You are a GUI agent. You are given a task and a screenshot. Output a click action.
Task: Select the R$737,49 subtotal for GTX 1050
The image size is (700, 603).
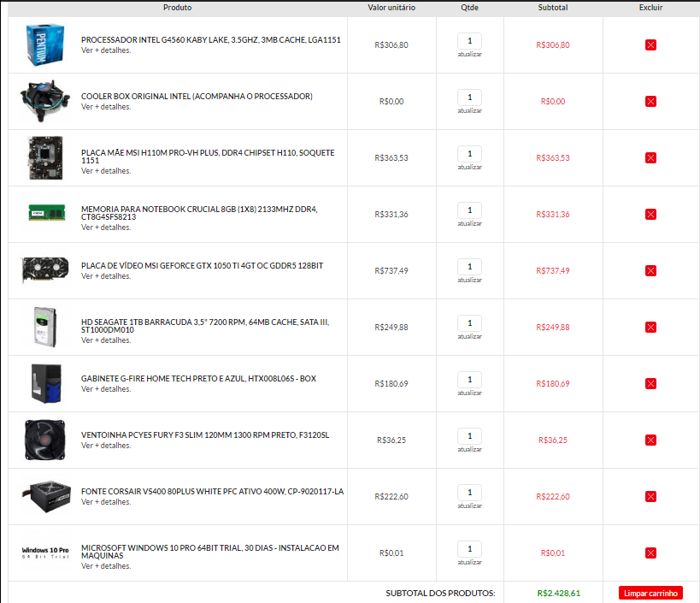pyautogui.click(x=553, y=270)
